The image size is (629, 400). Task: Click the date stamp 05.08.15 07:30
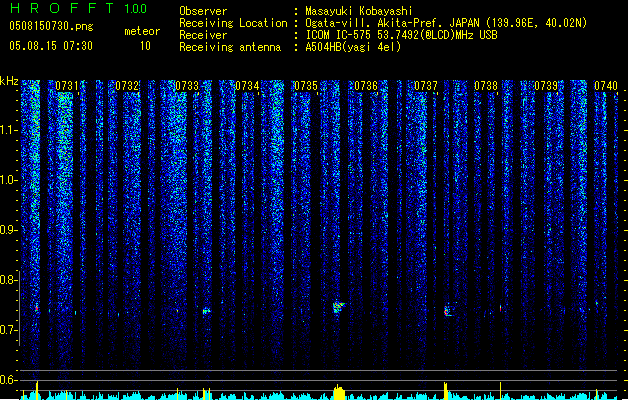(51, 46)
